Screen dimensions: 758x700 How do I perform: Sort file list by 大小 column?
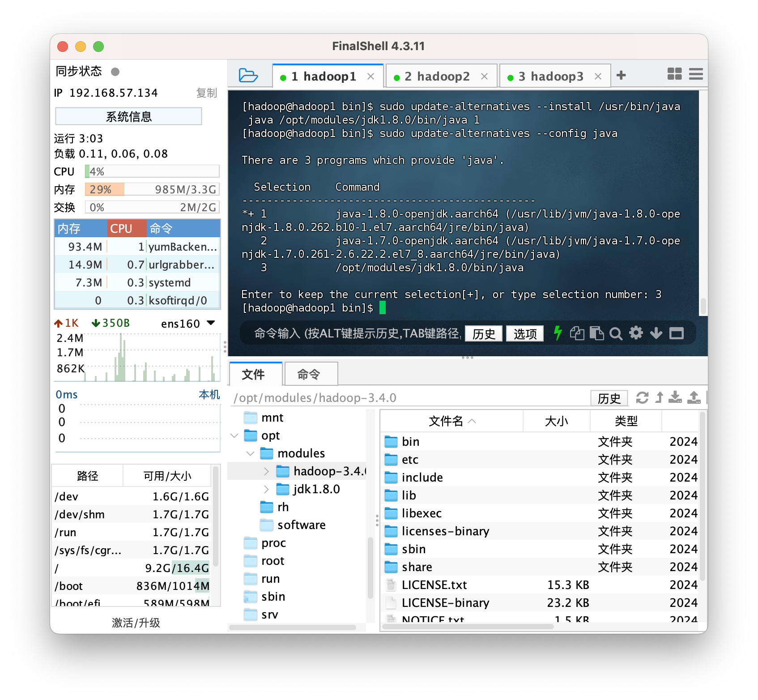click(x=557, y=421)
